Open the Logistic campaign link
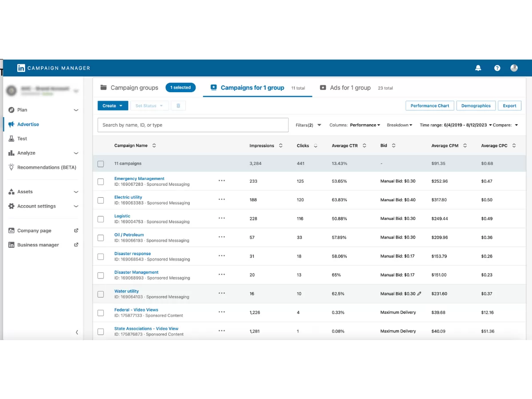The height and width of the screenshot is (399, 532). pos(122,216)
